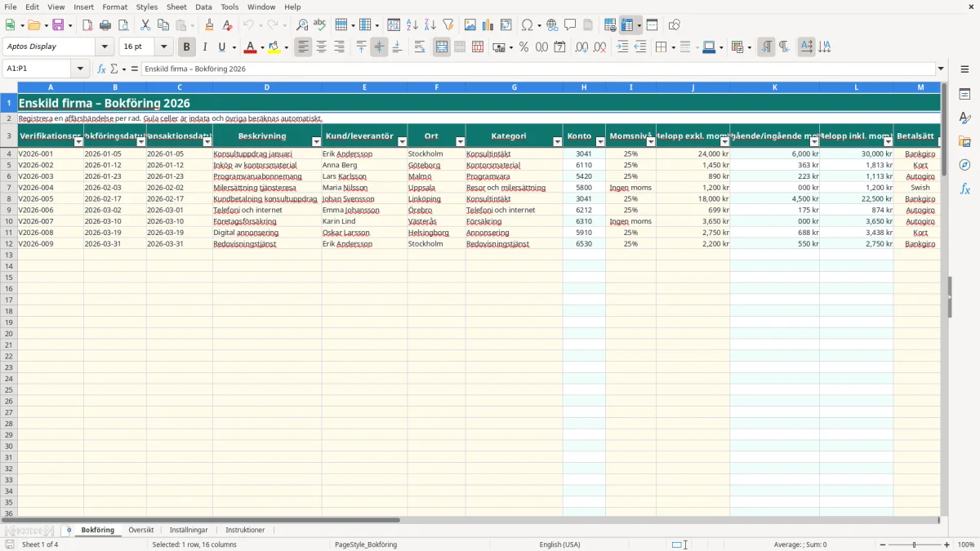Viewport: 980px width, 551px height.
Task: Adjust the zoom slider in status bar
Action: click(x=914, y=544)
